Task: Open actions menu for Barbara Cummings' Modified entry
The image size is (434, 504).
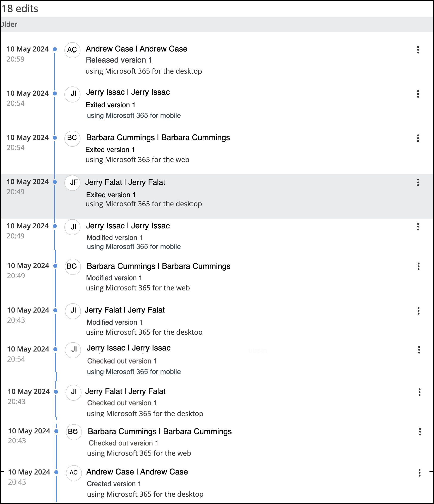Action: pyautogui.click(x=419, y=267)
